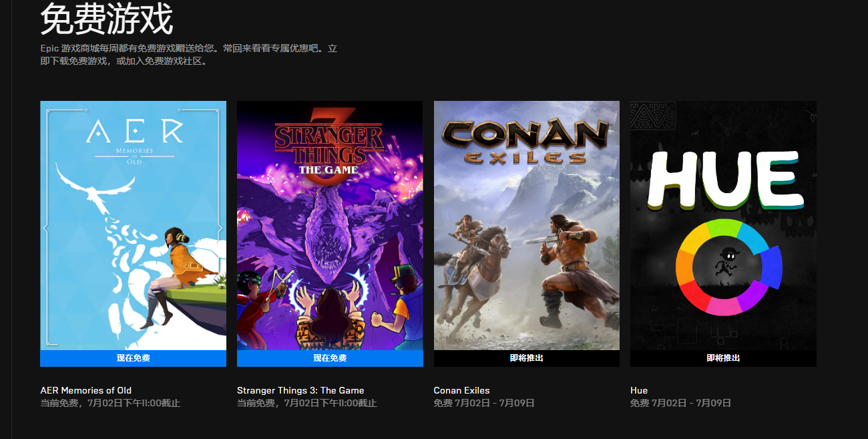Click Conan Exiles 7月02日 - 7月09日 date range

click(484, 403)
